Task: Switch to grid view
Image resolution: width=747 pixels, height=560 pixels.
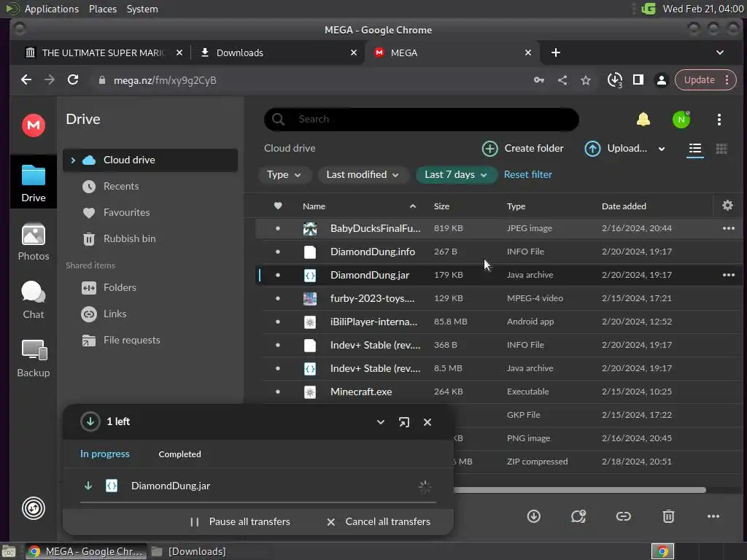Action: pyautogui.click(x=721, y=149)
